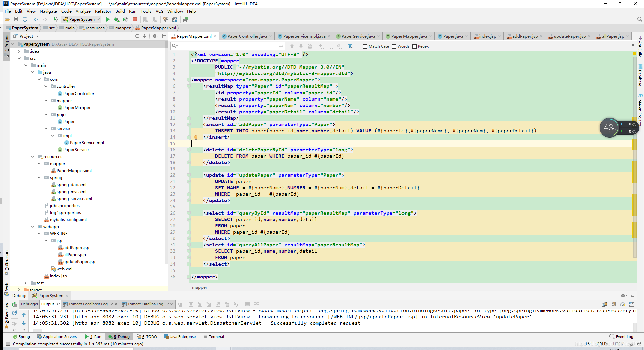Screen dimensions: 644x350
Task: Enable the Match Case checkbox
Action: click(365, 46)
